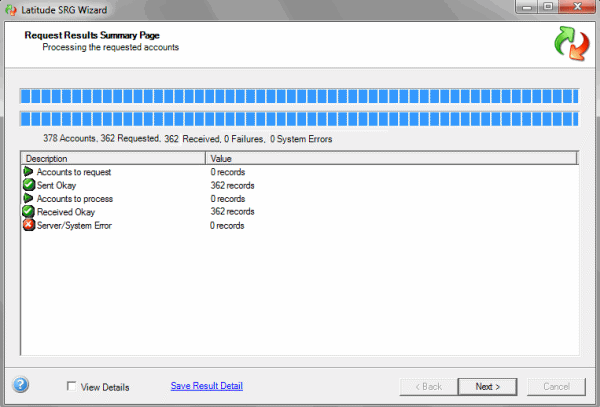The width and height of the screenshot is (600, 407).
Task: Select the Sent Okay row label
Action: coord(57,186)
